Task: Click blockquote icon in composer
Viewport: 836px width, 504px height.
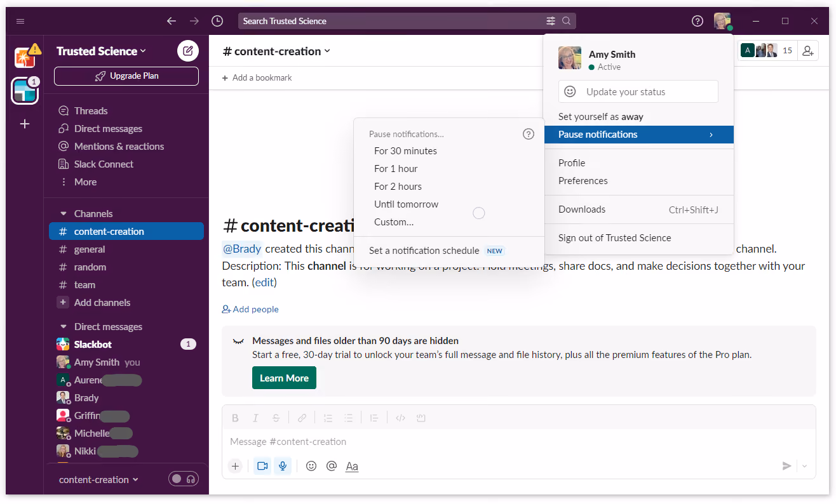Action: click(x=374, y=418)
